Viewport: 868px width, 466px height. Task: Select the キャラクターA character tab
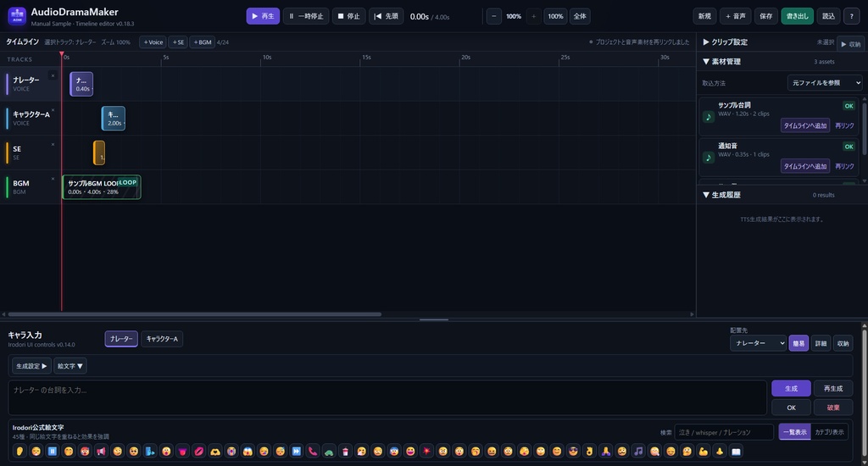pyautogui.click(x=162, y=339)
